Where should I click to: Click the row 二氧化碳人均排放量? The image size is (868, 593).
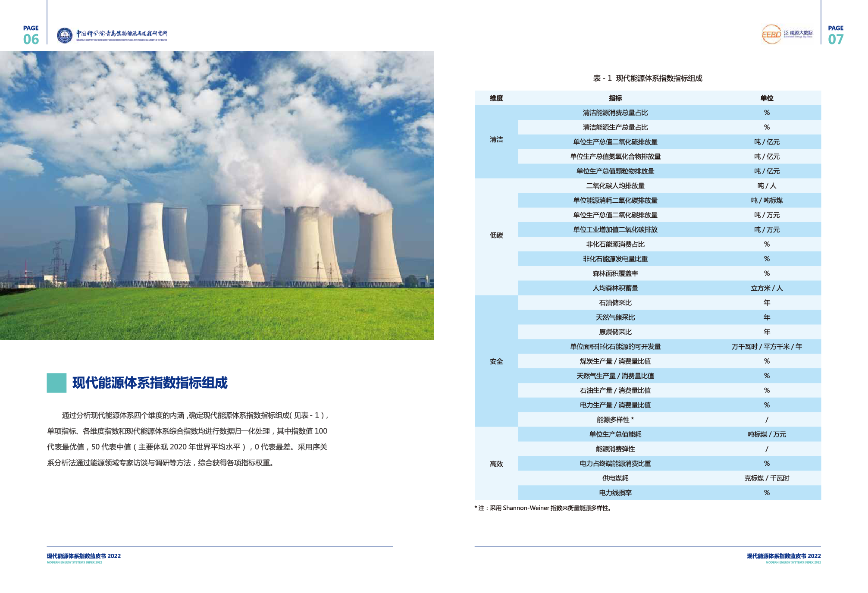coord(669,186)
